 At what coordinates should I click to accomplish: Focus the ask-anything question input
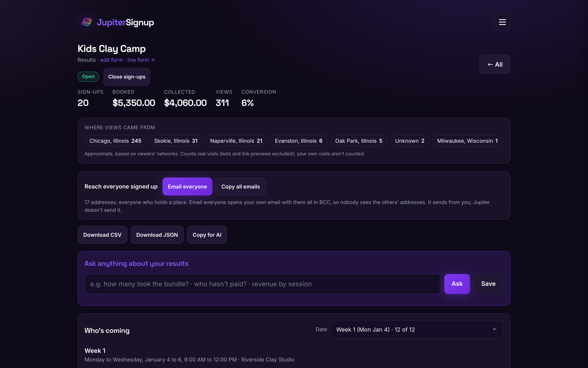262,284
